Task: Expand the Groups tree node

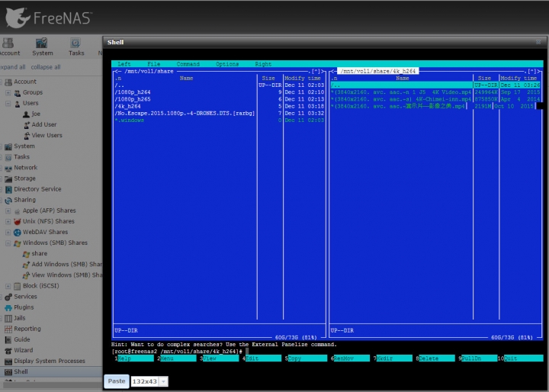Action: [8, 93]
